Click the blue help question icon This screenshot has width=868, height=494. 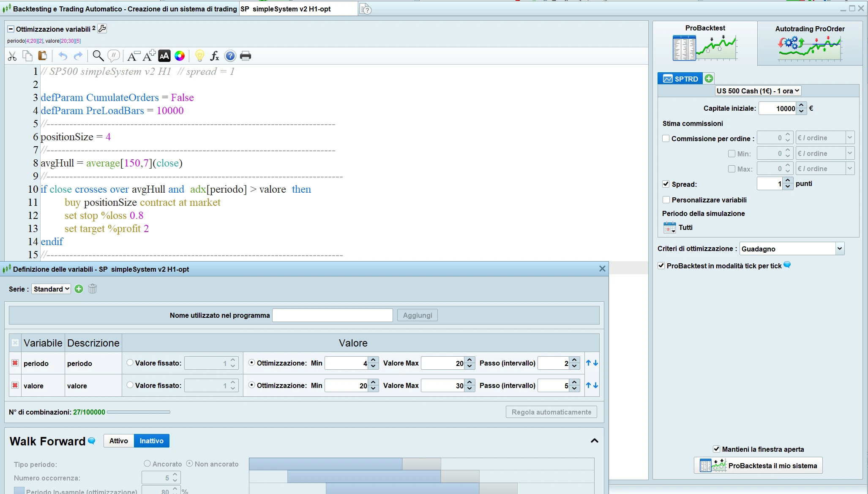(x=230, y=56)
